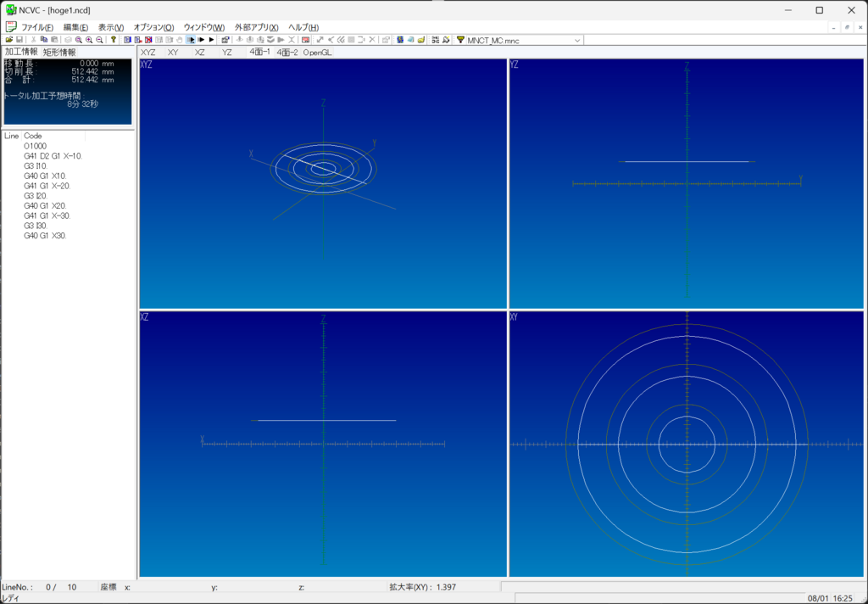Switch to the 矩形情報 tab
This screenshot has height=604, width=868.
[x=59, y=52]
